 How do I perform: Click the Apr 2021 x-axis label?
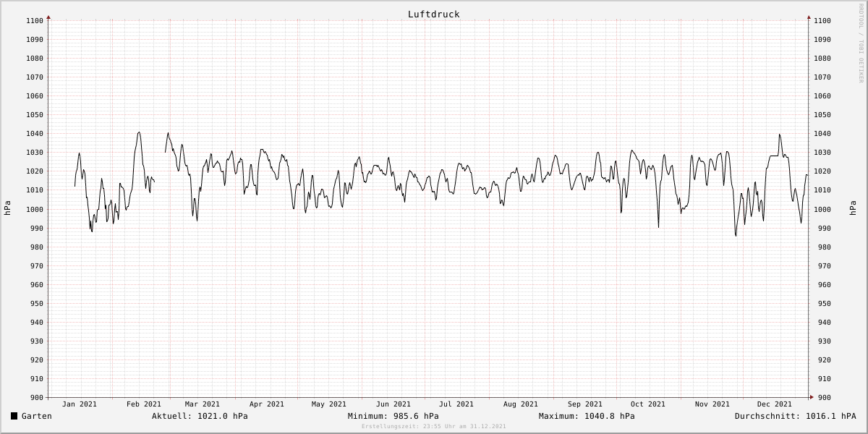click(267, 404)
